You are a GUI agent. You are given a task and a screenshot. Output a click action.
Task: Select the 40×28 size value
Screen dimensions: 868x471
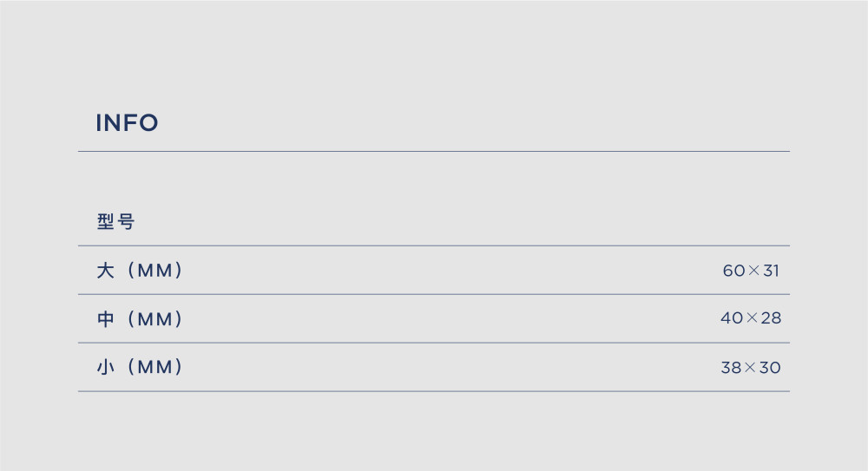[x=751, y=318]
